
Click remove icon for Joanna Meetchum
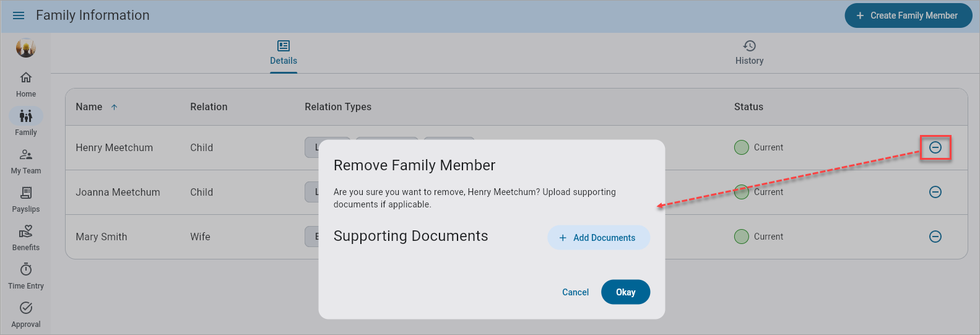935,192
